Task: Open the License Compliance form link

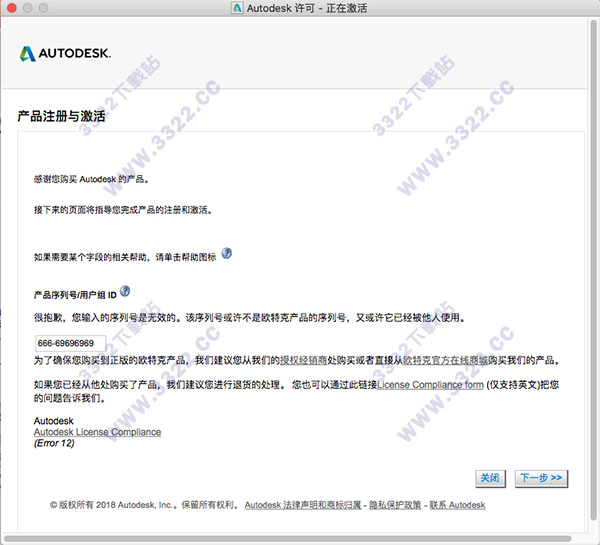Action: tap(430, 385)
